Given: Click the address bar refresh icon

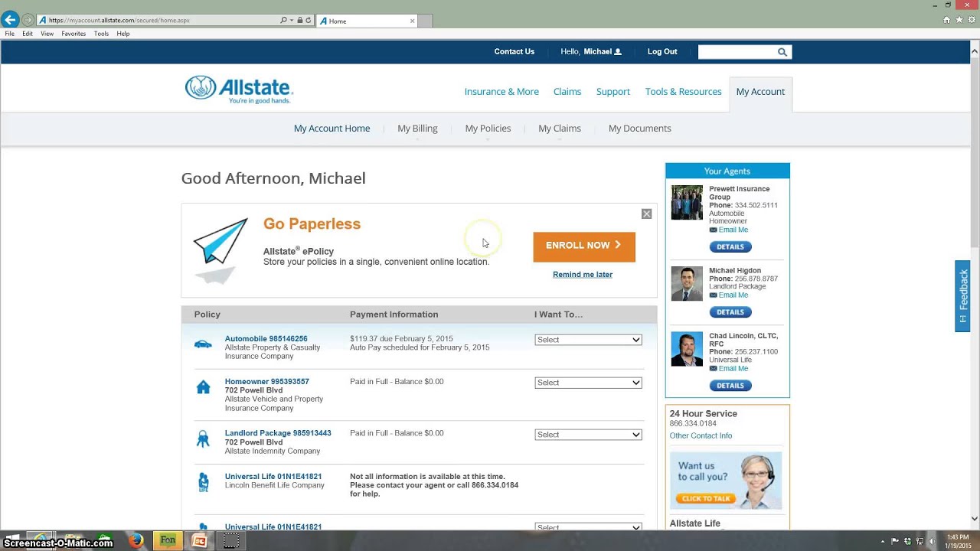Looking at the screenshot, I should coord(309,21).
